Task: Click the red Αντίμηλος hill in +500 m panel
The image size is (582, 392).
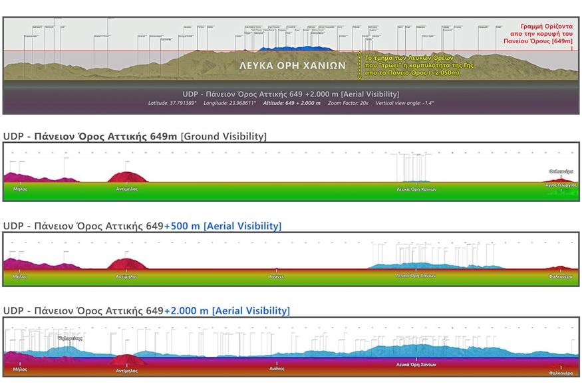Action: tap(126, 263)
